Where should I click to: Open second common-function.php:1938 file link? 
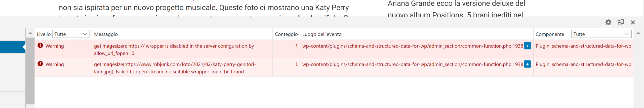coord(413,64)
